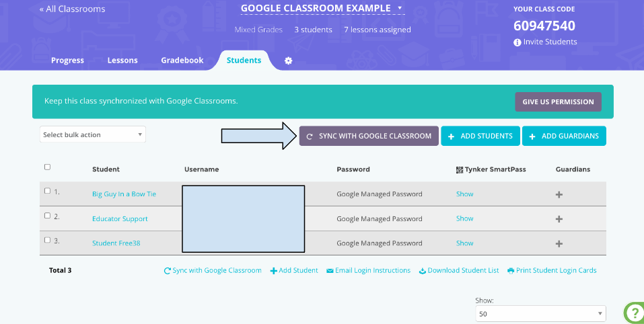
Task: Click the Guardians column header
Action: [573, 169]
